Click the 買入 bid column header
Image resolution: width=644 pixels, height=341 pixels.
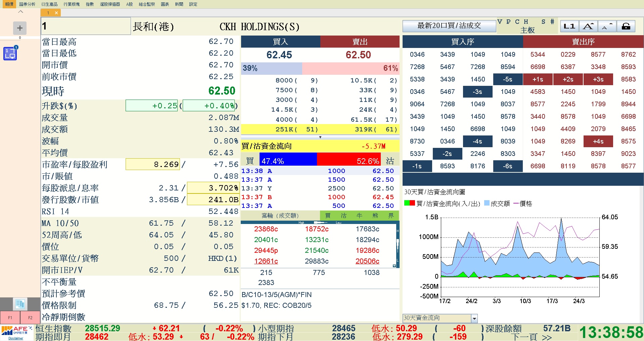281,42
